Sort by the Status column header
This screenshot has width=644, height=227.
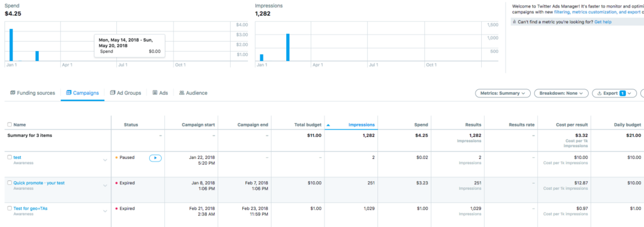131,125
